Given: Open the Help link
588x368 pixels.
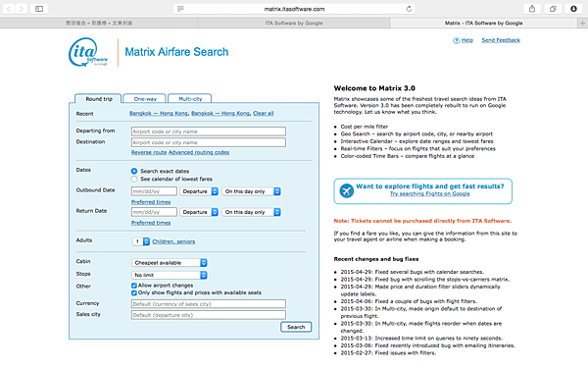Looking at the screenshot, I should 466,40.
